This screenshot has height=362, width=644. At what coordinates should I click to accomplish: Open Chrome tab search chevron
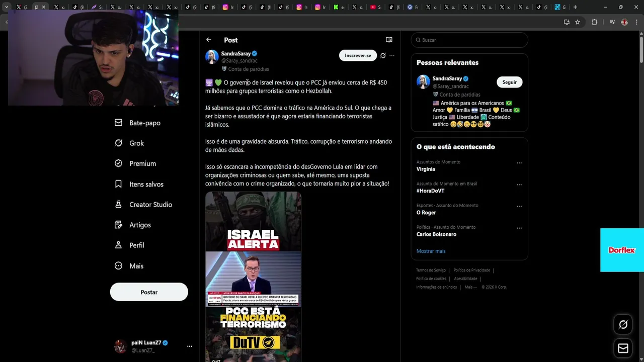pyautogui.click(x=7, y=7)
